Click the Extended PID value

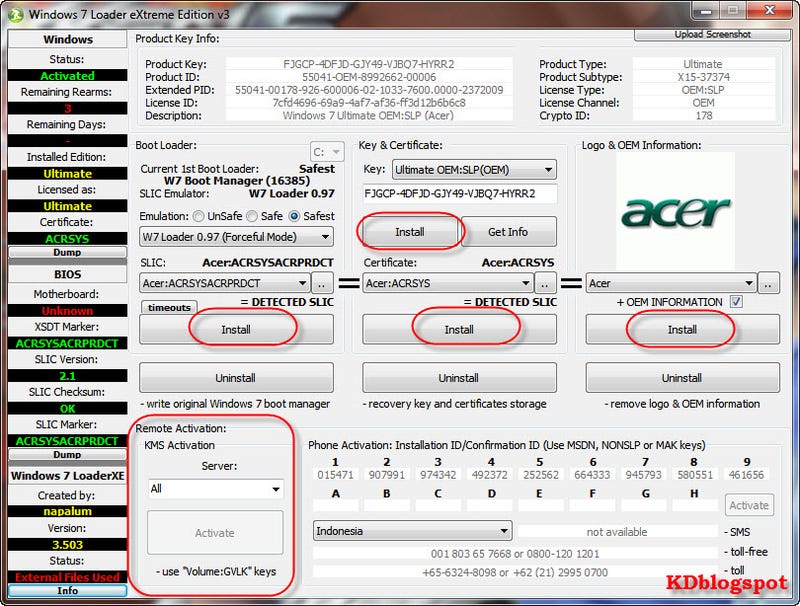tap(369, 90)
